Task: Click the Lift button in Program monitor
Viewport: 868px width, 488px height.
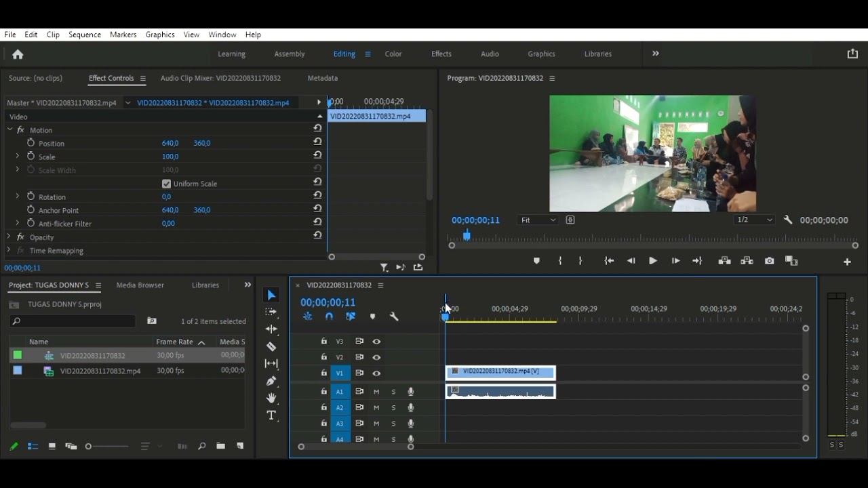Action: click(x=724, y=261)
